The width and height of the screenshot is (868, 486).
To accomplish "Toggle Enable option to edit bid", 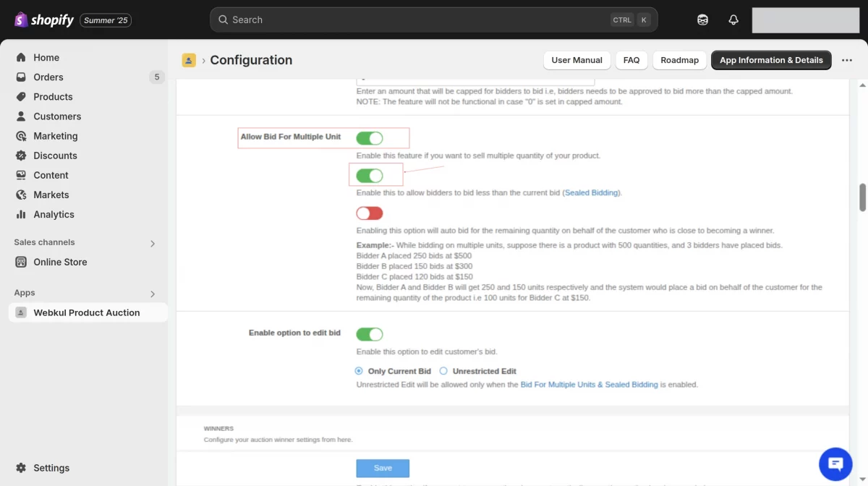I will pyautogui.click(x=370, y=334).
